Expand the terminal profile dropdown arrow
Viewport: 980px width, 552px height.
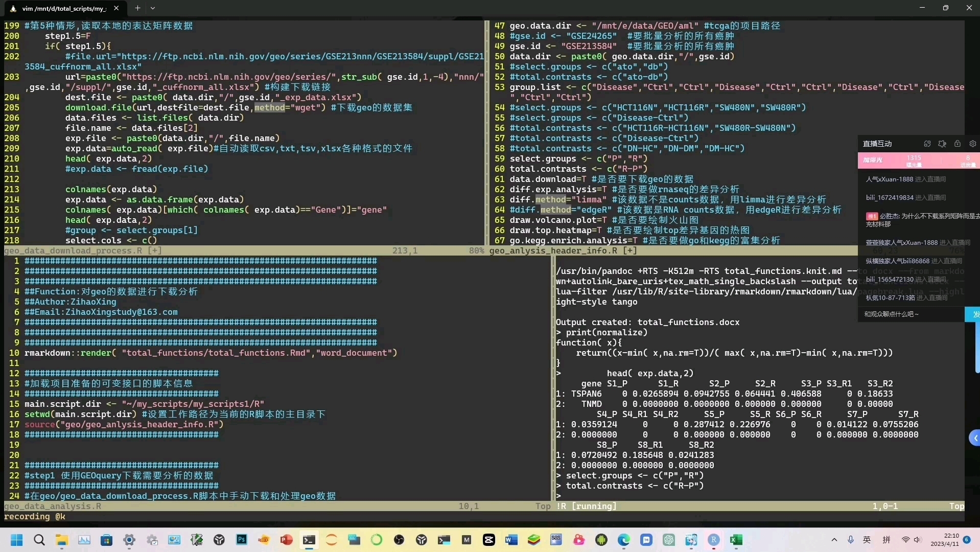pos(153,8)
